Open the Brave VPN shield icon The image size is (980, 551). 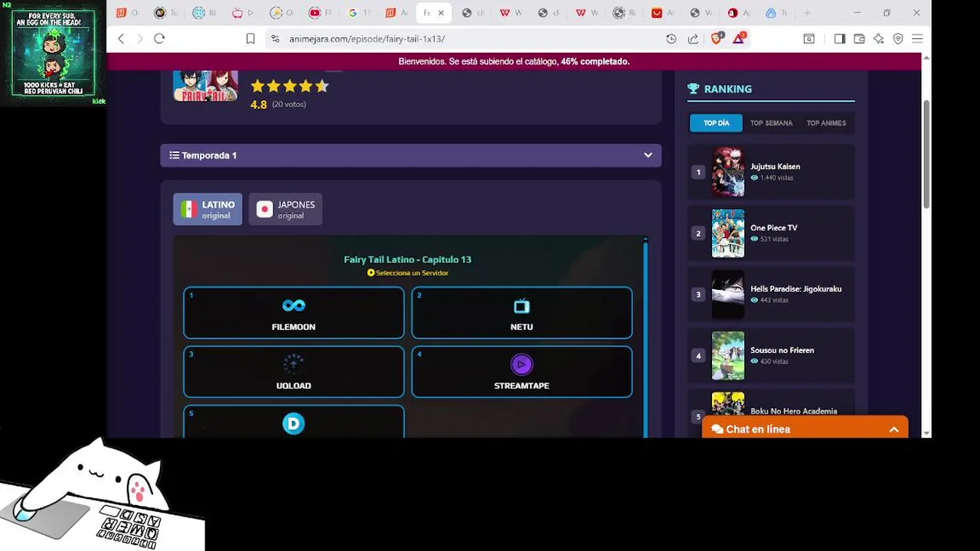898,39
